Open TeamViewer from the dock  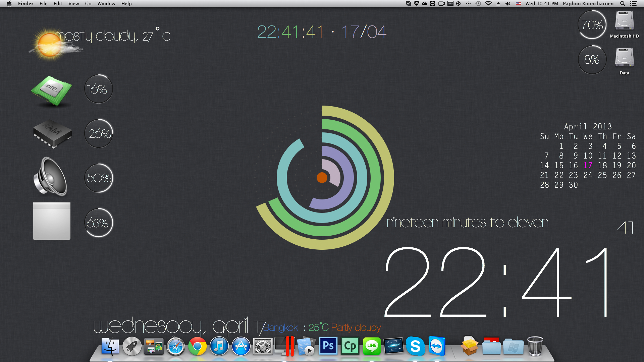(437, 346)
